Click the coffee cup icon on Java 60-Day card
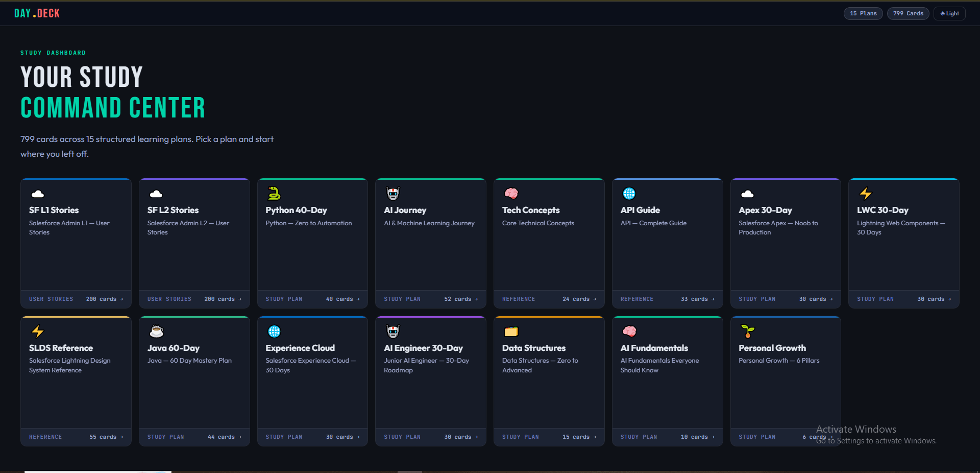 156,332
